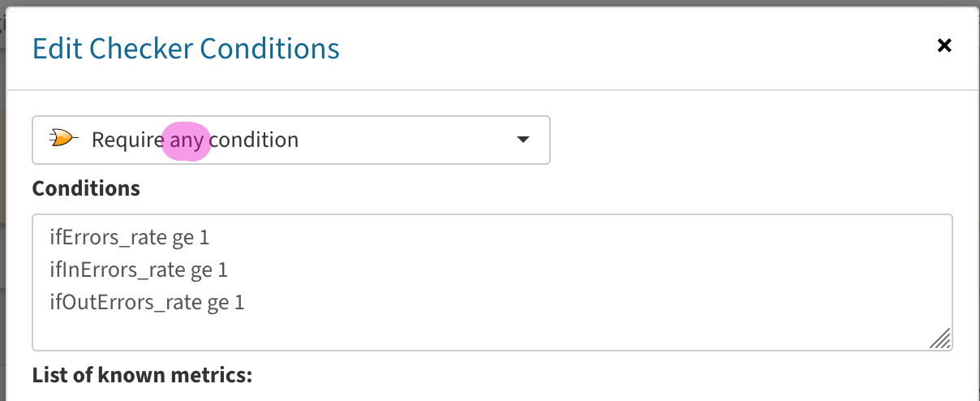980x401 pixels.
Task: Click the dropdown caret arrow
Action: 523,140
